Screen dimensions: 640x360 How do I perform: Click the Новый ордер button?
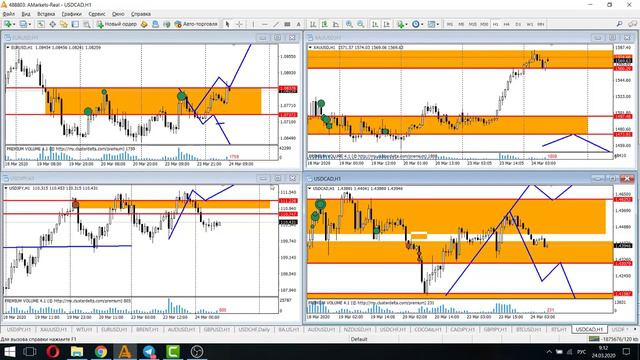117,24
